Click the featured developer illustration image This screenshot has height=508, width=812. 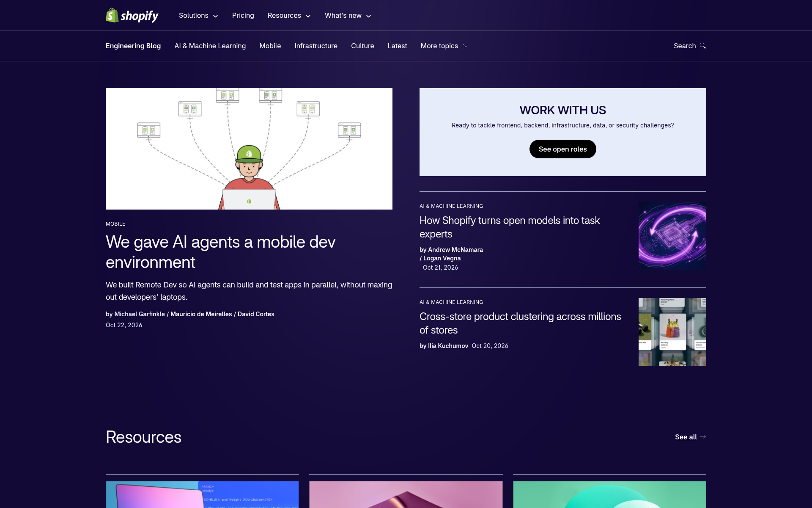pyautogui.click(x=249, y=149)
